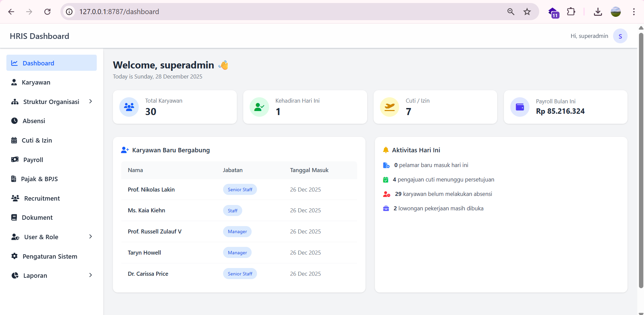
Task: Expand the User & Role chevron
Action: (x=90, y=237)
